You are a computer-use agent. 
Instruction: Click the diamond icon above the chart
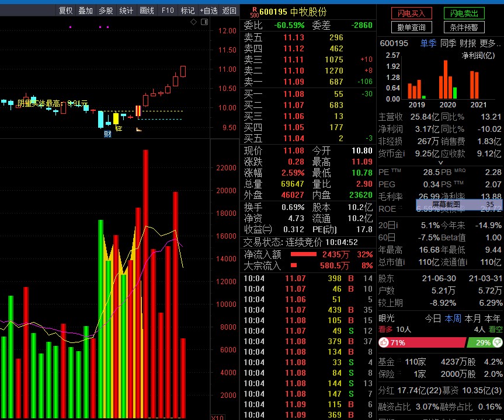[x=193, y=22]
